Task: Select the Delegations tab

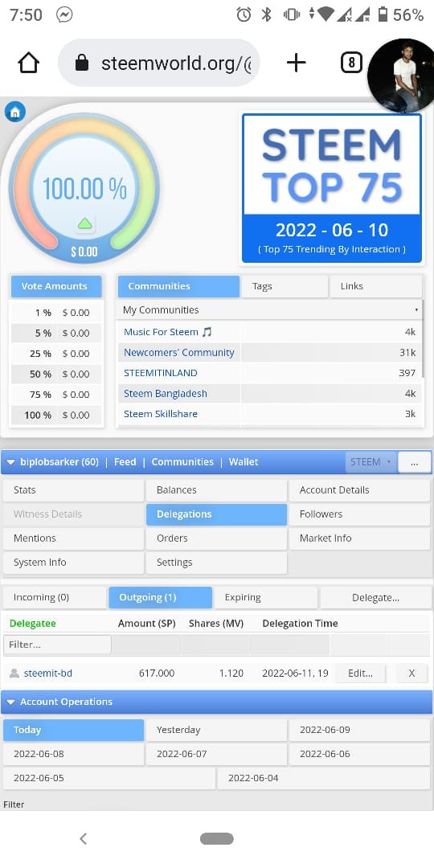Action: [216, 514]
